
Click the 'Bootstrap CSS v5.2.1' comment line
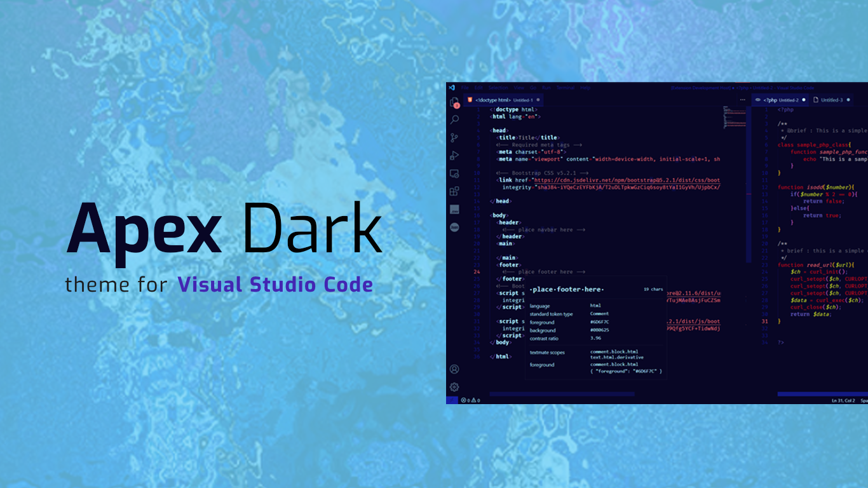point(543,173)
